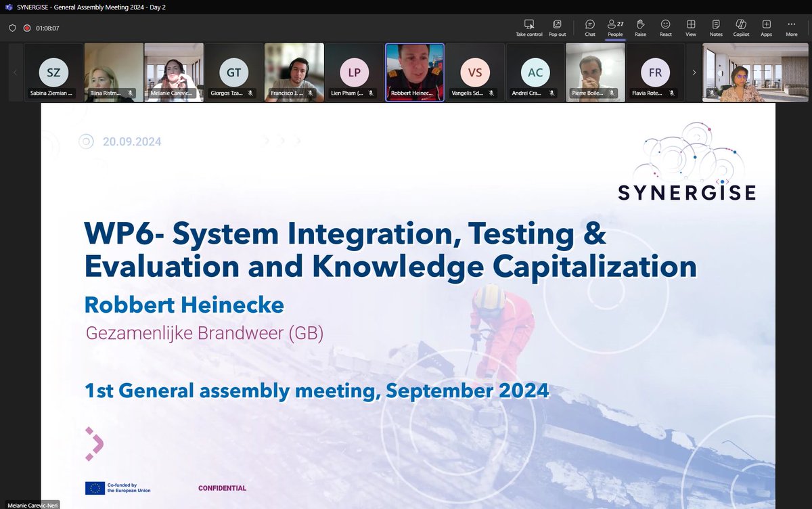Click the muted mic icon on Vangelis tile
The height and width of the screenshot is (509, 812).
tap(491, 93)
